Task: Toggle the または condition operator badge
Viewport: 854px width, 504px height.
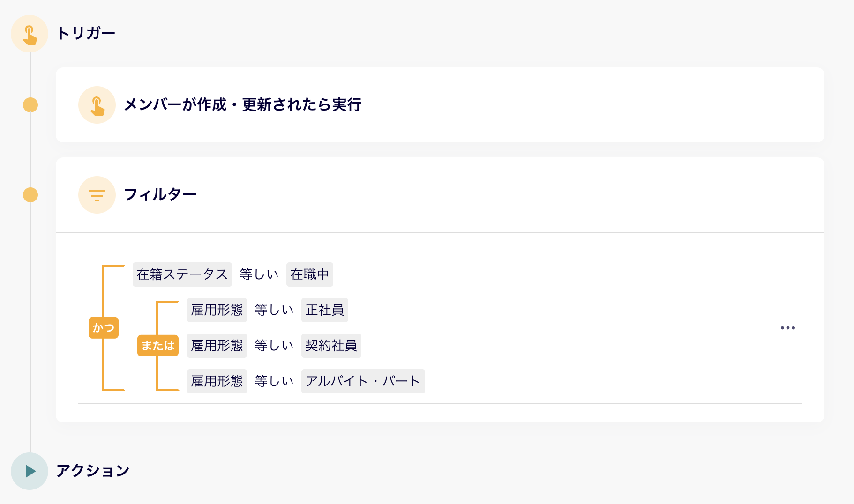Action: 158,346
